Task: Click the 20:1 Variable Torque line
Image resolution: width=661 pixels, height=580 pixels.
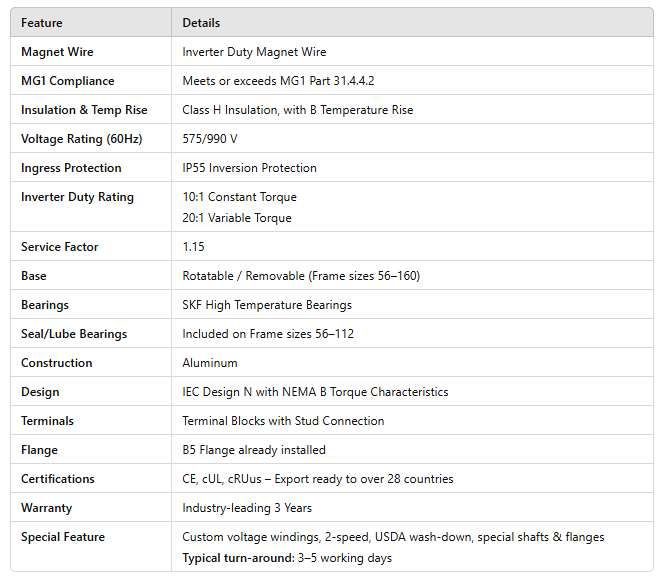Action: (237, 218)
